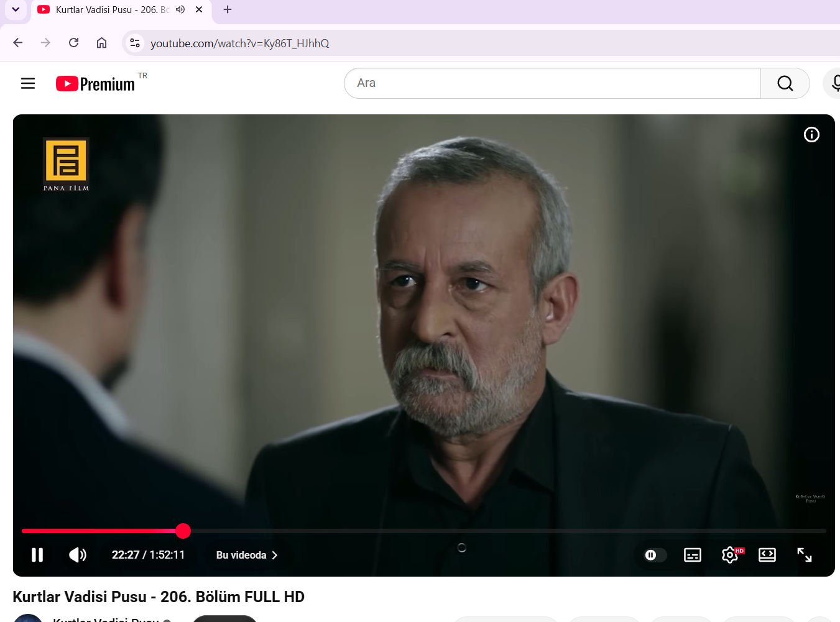The width and height of the screenshot is (840, 622).
Task: Pause the video playback
Action: 37,555
